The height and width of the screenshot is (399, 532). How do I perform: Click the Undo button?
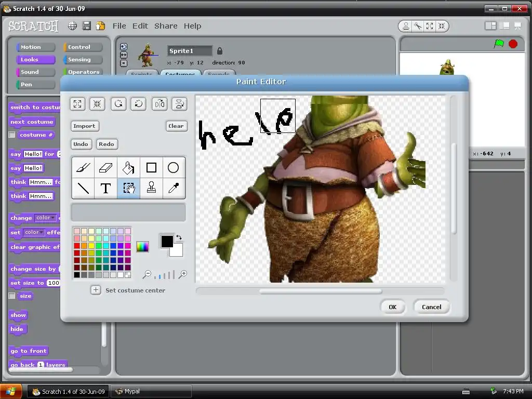click(81, 144)
